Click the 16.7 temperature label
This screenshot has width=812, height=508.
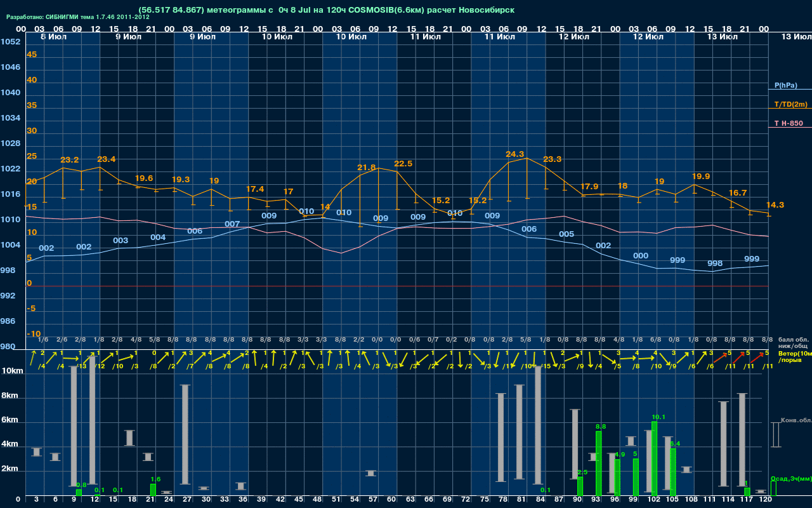point(738,193)
